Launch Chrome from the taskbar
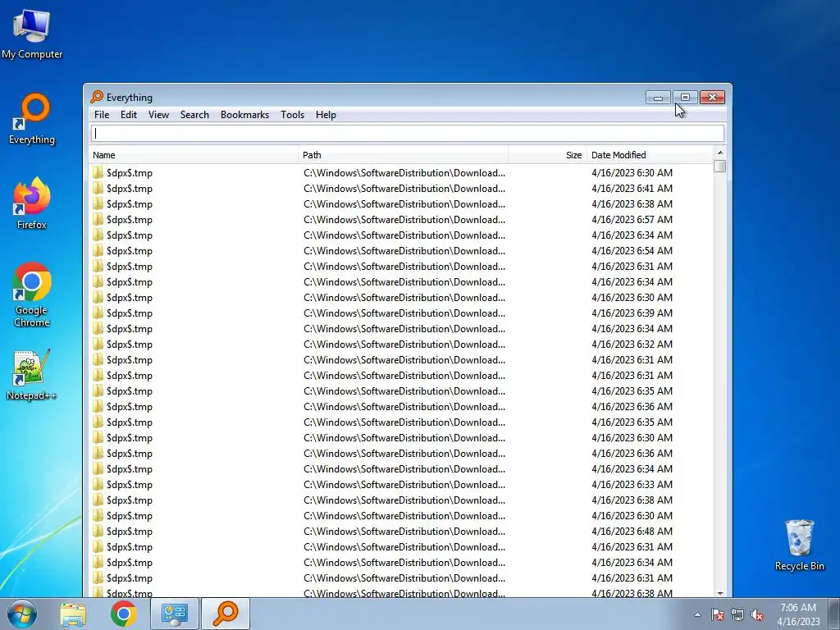The height and width of the screenshot is (630, 840). tap(123, 614)
